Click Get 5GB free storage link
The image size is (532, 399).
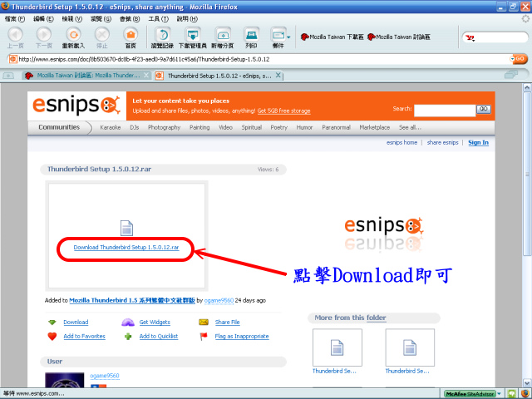click(x=283, y=111)
